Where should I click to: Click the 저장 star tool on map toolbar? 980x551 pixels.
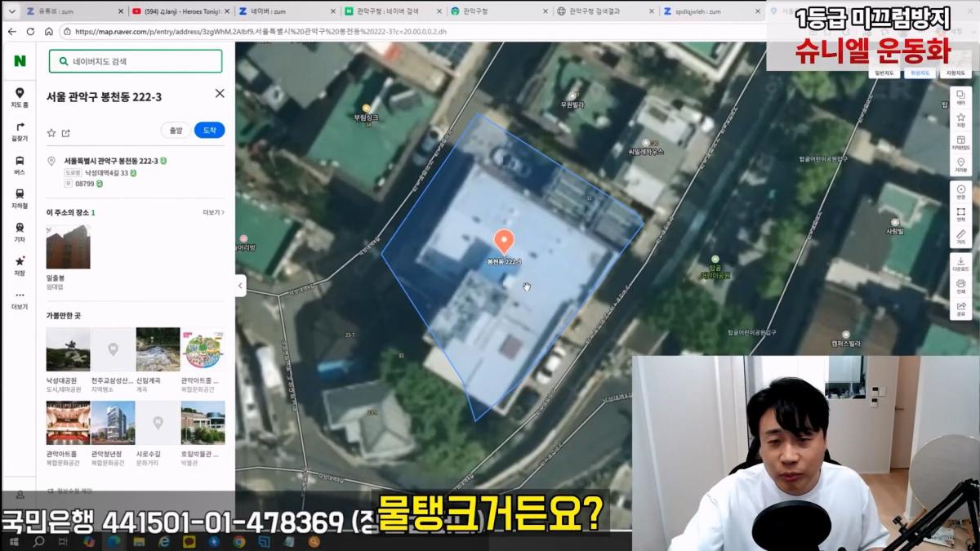tap(960, 121)
